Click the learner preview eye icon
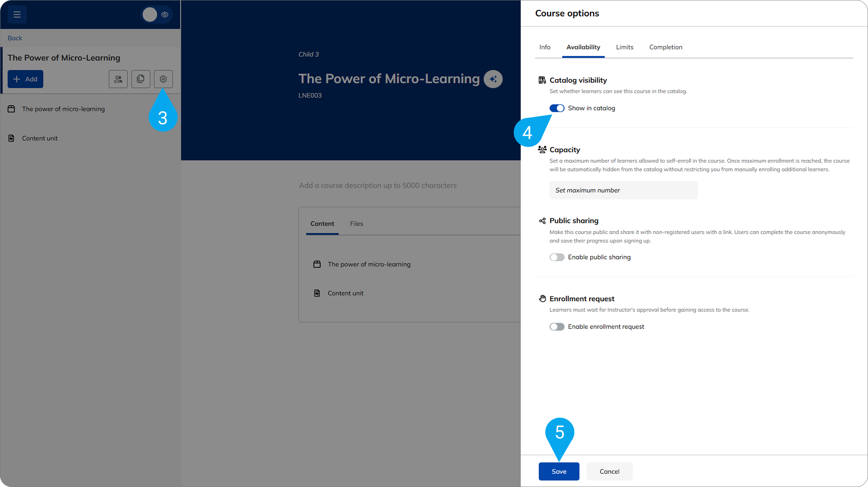The width and height of the screenshot is (868, 487). [165, 15]
